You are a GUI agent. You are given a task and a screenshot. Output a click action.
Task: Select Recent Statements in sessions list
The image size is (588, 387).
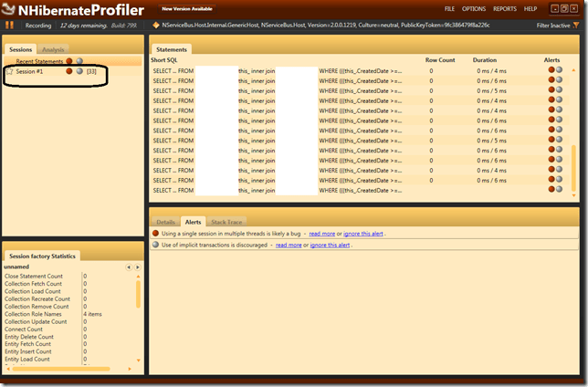[x=39, y=61]
